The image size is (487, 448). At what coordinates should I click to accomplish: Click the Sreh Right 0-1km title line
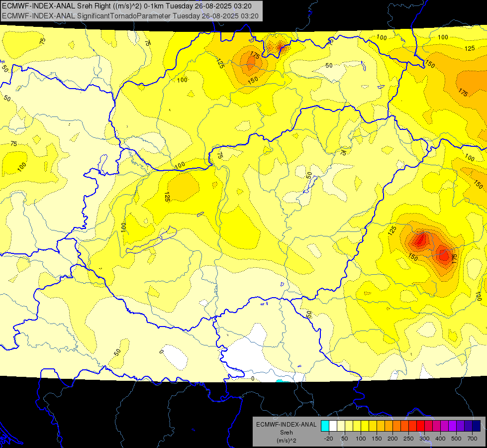(127, 6)
